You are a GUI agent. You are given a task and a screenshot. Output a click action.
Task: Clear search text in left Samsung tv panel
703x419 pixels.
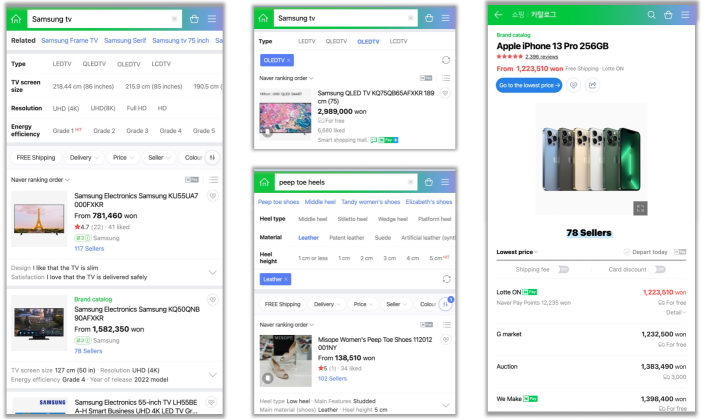174,19
